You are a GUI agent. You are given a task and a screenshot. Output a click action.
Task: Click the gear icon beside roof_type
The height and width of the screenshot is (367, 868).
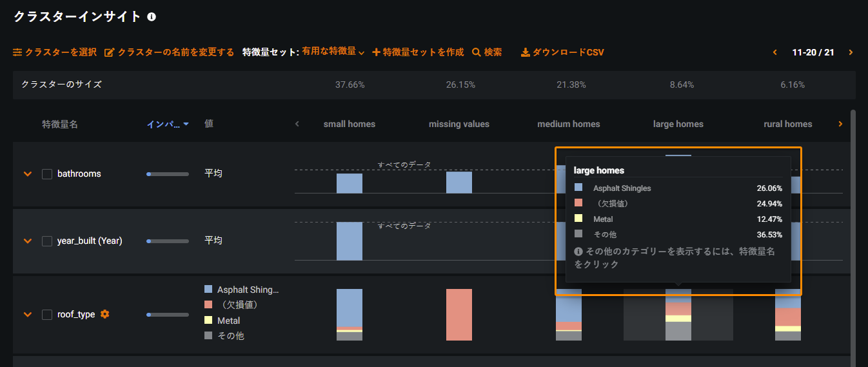(x=105, y=314)
